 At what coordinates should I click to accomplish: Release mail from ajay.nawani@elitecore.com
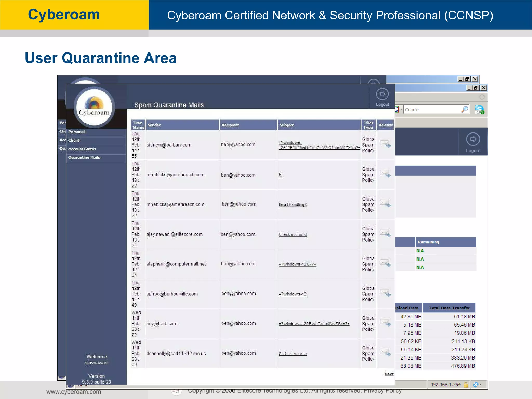[x=385, y=233]
